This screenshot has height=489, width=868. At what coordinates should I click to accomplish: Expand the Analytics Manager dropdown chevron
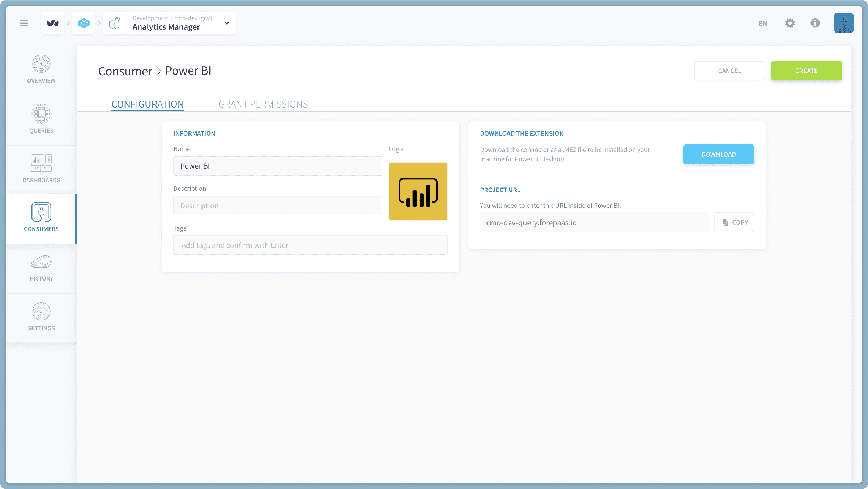pyautogui.click(x=227, y=23)
